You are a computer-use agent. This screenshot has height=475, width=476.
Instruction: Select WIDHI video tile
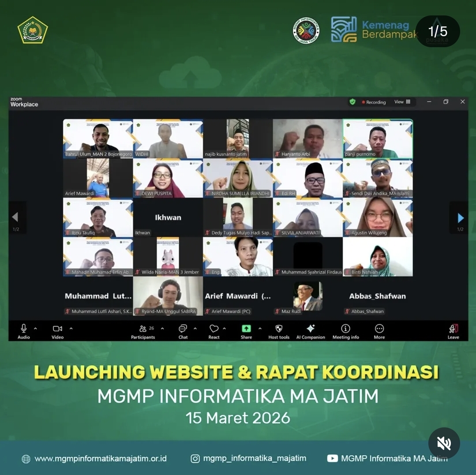(x=168, y=138)
